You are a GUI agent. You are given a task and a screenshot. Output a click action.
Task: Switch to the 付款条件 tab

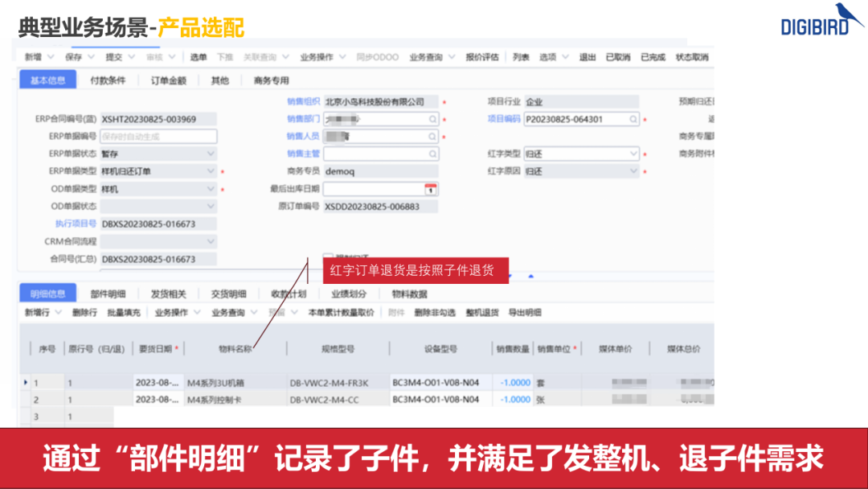pos(108,80)
